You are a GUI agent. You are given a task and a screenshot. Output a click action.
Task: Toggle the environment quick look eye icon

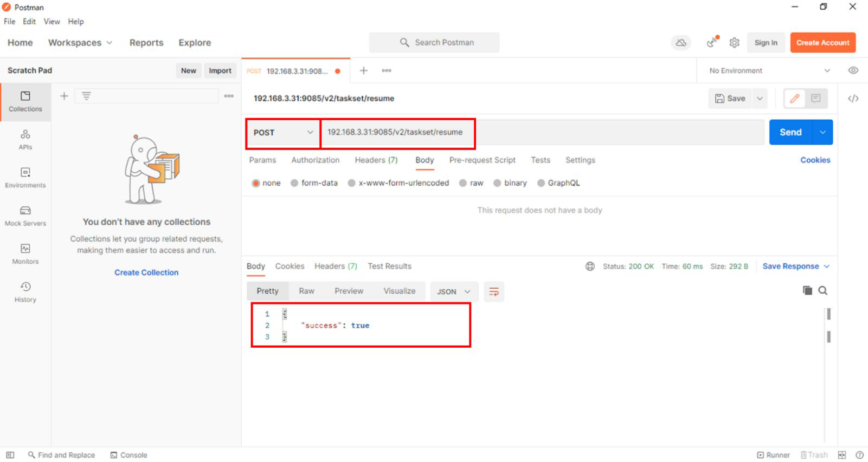(x=853, y=70)
